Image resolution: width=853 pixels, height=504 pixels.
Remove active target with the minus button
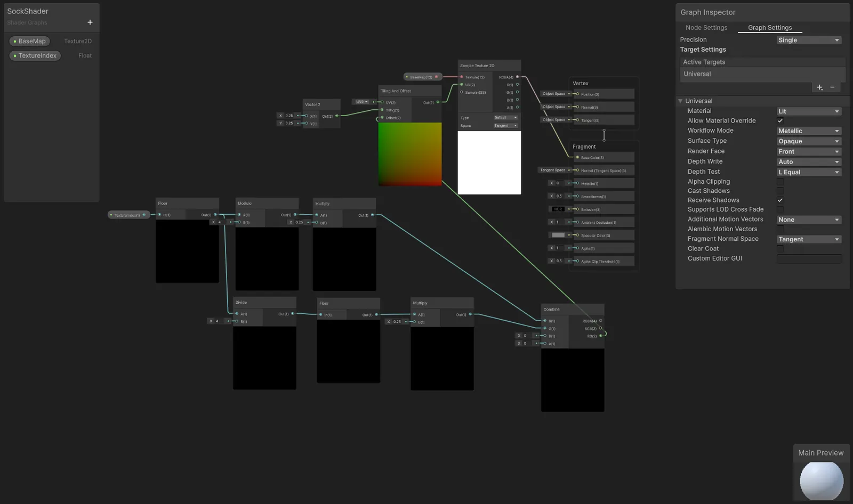tap(832, 87)
